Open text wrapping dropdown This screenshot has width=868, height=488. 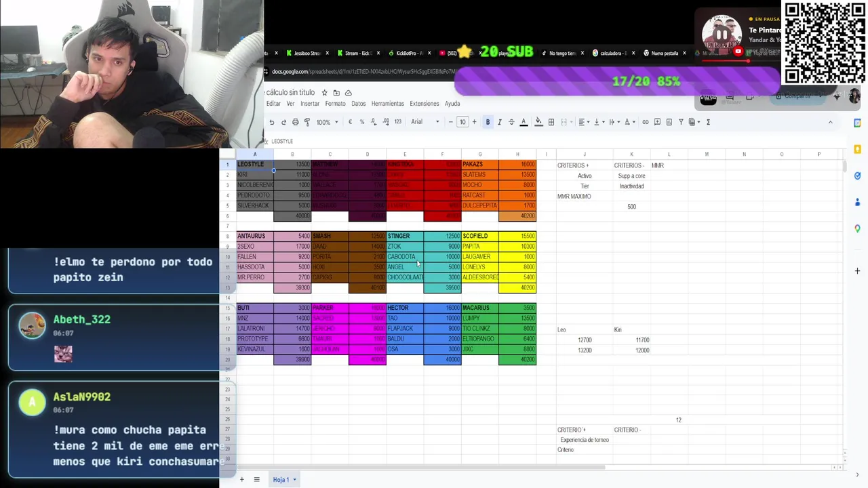(614, 122)
